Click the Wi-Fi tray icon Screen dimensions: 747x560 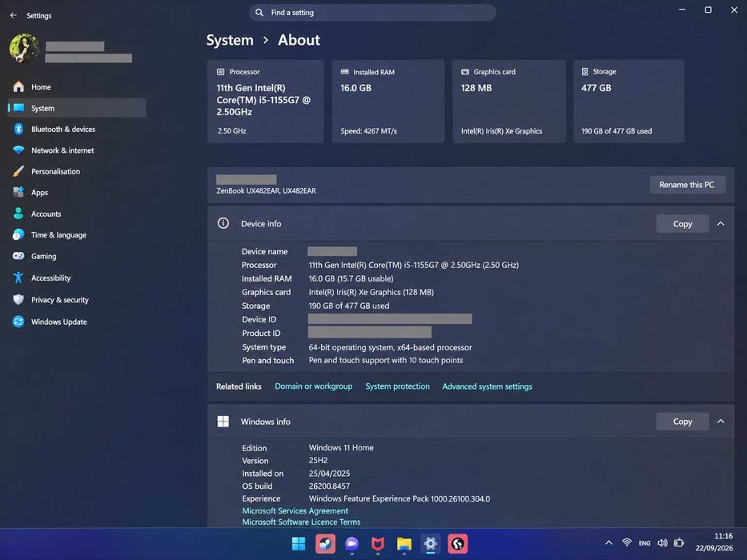pyautogui.click(x=627, y=543)
